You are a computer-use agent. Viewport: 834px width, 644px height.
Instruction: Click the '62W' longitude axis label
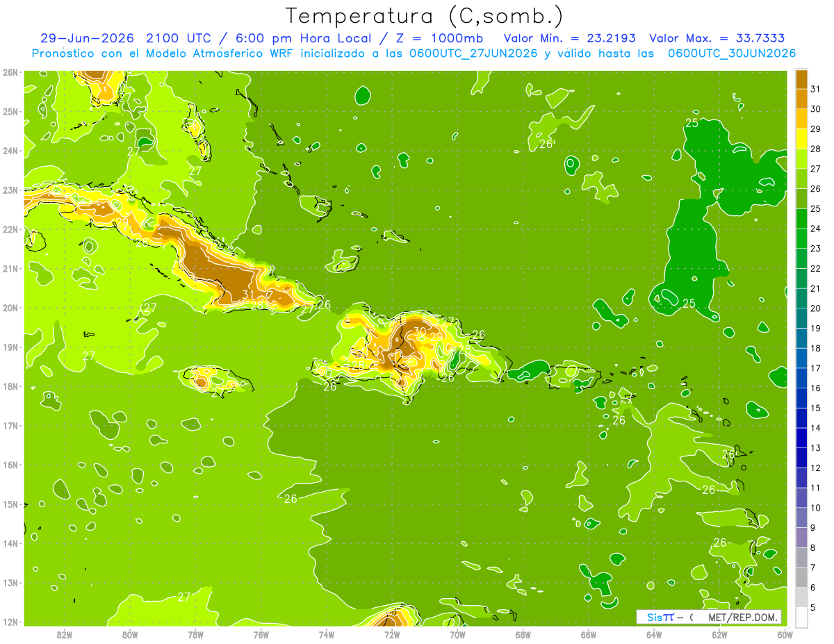[x=719, y=634]
